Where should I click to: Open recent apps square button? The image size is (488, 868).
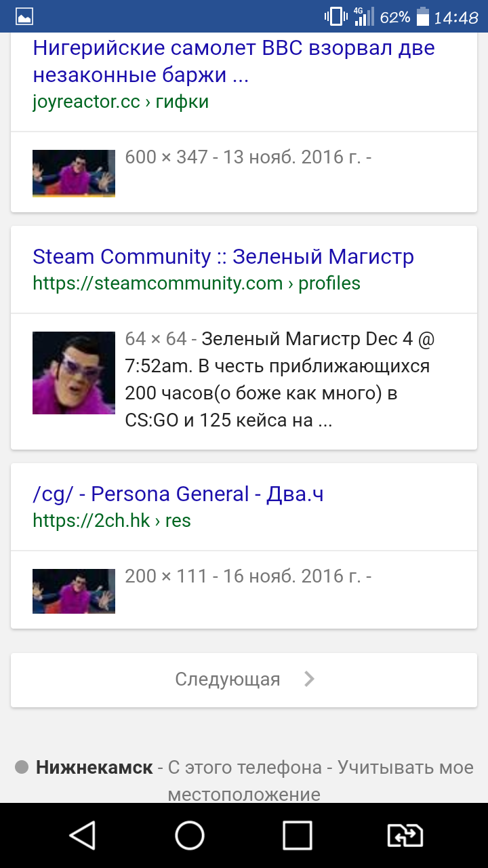pyautogui.click(x=297, y=835)
